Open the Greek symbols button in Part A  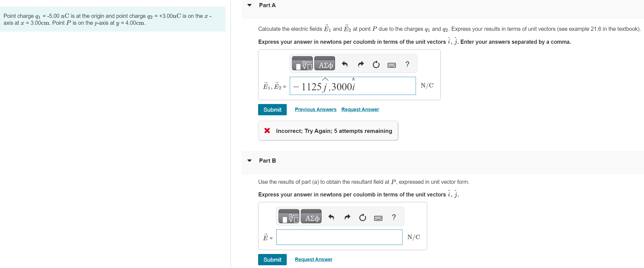[x=325, y=63]
